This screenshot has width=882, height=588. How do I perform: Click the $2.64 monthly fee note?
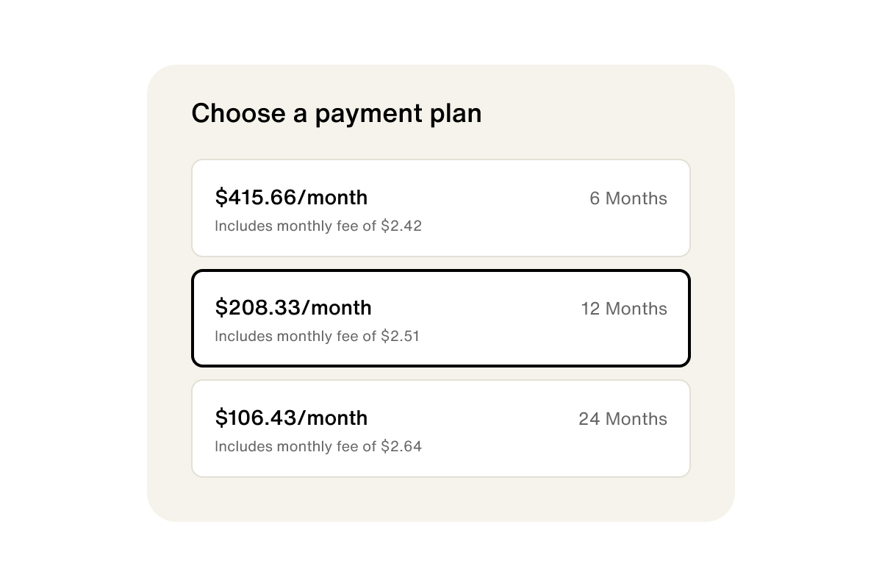click(x=318, y=447)
